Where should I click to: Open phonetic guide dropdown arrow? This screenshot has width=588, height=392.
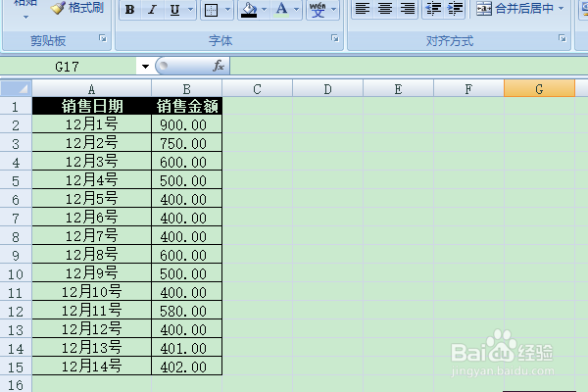pyautogui.click(x=334, y=10)
